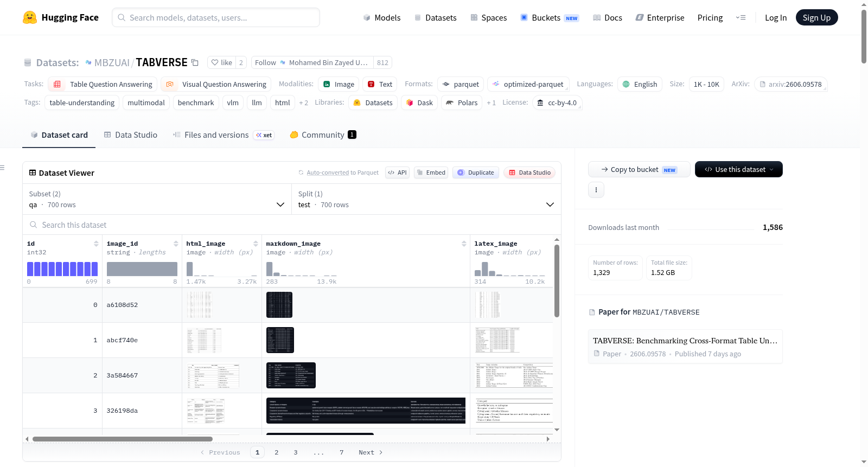Click the Dask library tag

click(x=419, y=103)
